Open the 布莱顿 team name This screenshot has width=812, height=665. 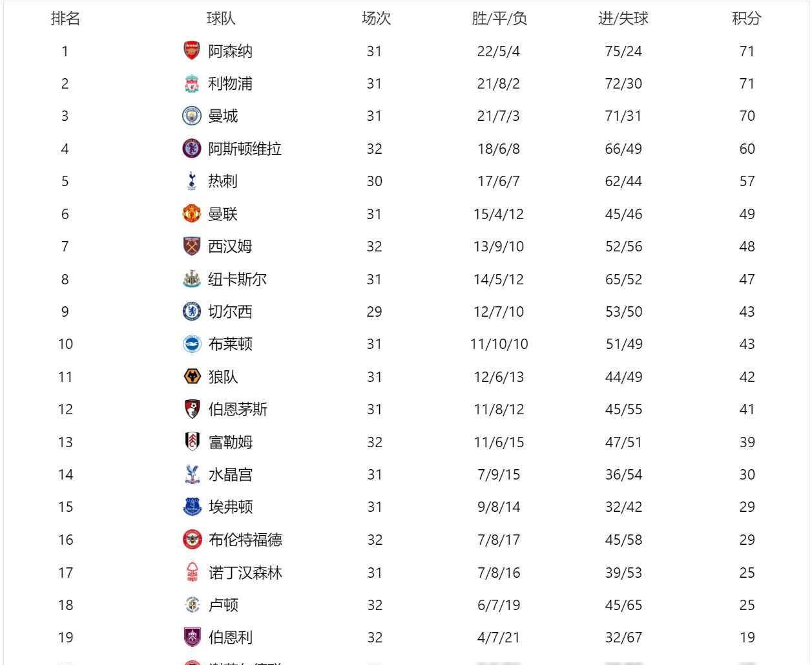click(x=230, y=344)
